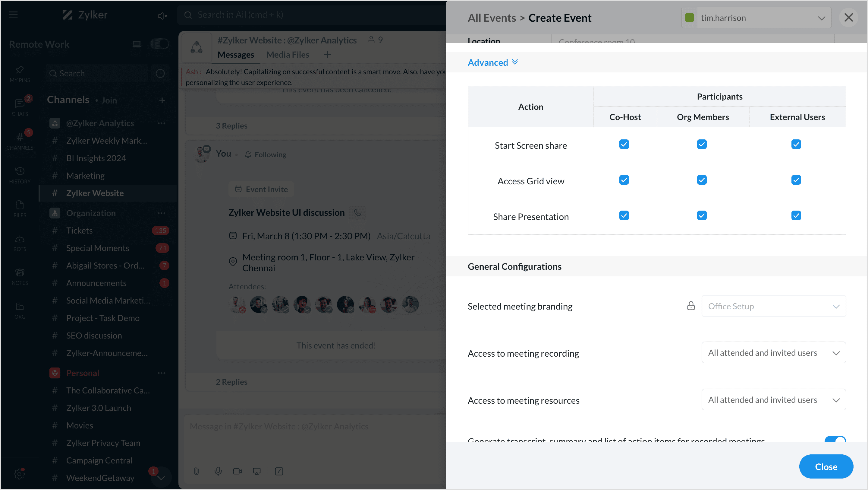The width and height of the screenshot is (868, 490).
Task: Uncheck Access Grid view for Co-Host
Action: [624, 180]
